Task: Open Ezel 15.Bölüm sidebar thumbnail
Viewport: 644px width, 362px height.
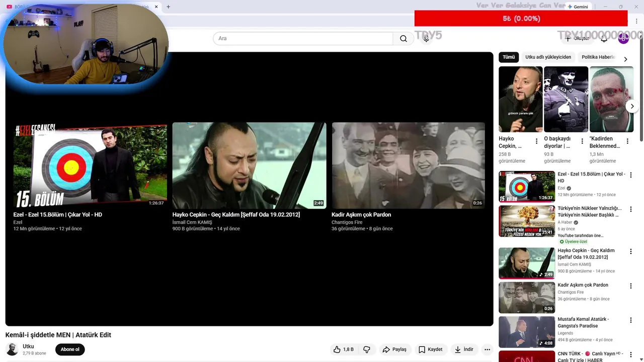Action: click(527, 187)
